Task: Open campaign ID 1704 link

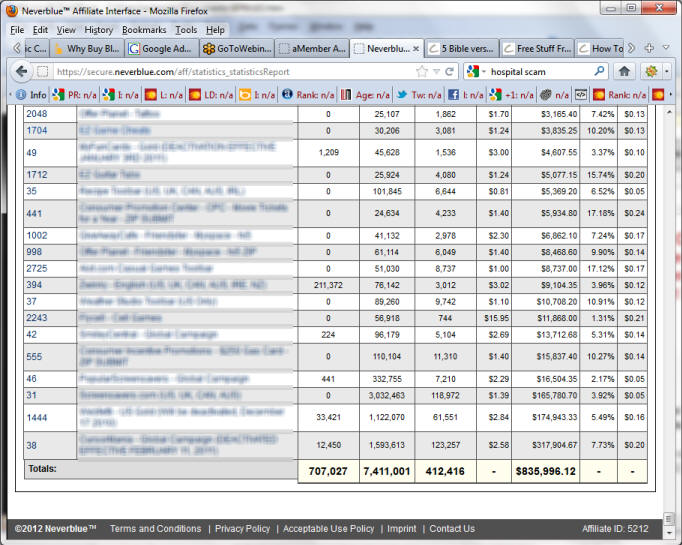Action: click(37, 130)
